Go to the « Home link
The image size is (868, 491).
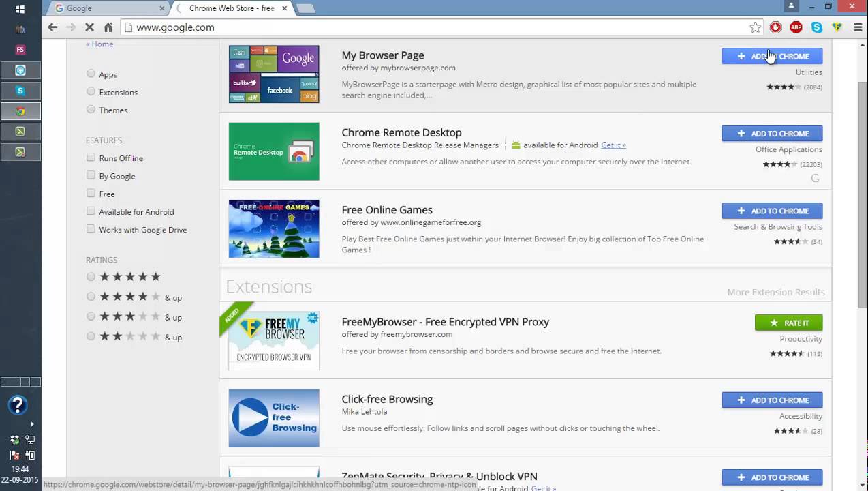pos(99,44)
